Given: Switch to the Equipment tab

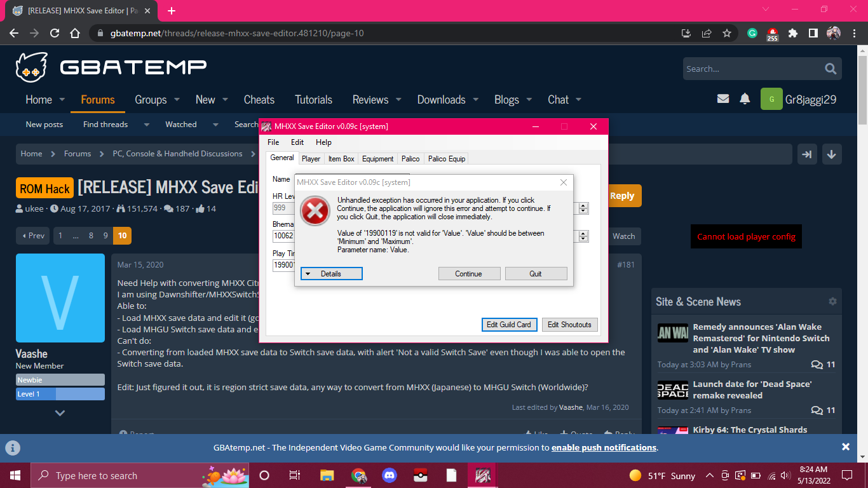Looking at the screenshot, I should (x=378, y=159).
